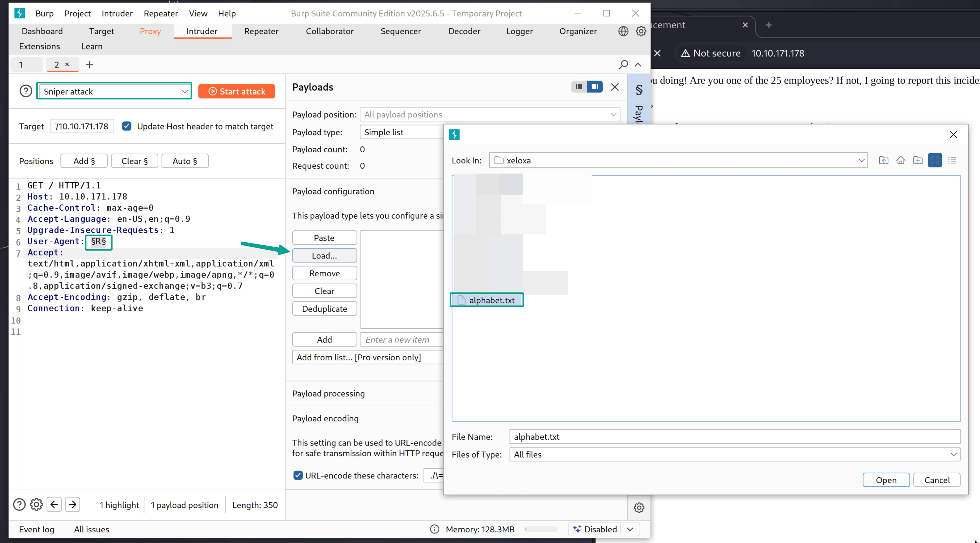Click Open to load alphabet.txt
The width and height of the screenshot is (980, 543).
tap(886, 480)
